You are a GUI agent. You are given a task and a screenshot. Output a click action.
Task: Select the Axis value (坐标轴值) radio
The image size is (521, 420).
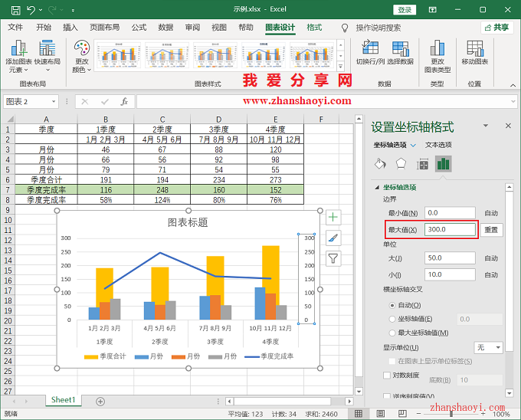tap(392, 319)
